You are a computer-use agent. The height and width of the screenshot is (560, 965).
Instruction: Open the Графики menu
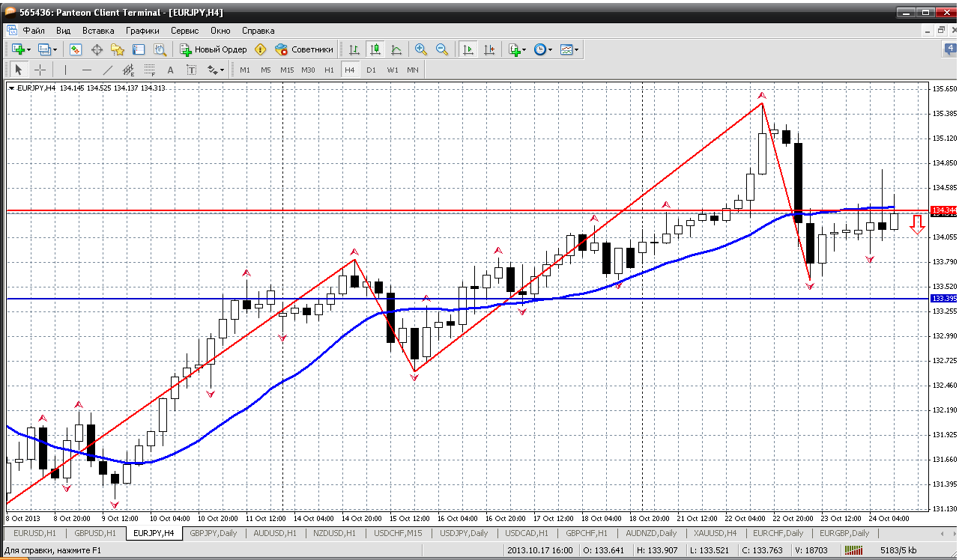[x=142, y=31]
